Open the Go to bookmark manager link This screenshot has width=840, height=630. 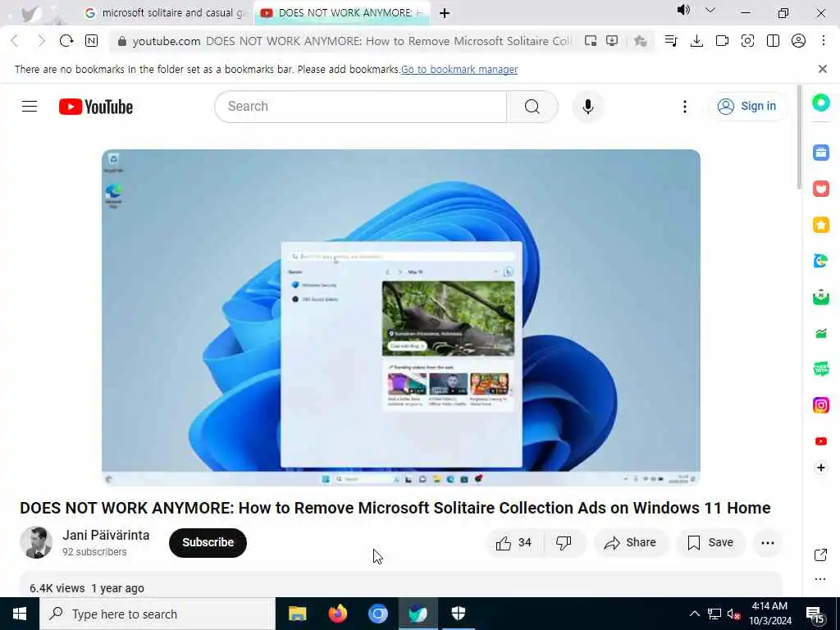[x=459, y=69]
